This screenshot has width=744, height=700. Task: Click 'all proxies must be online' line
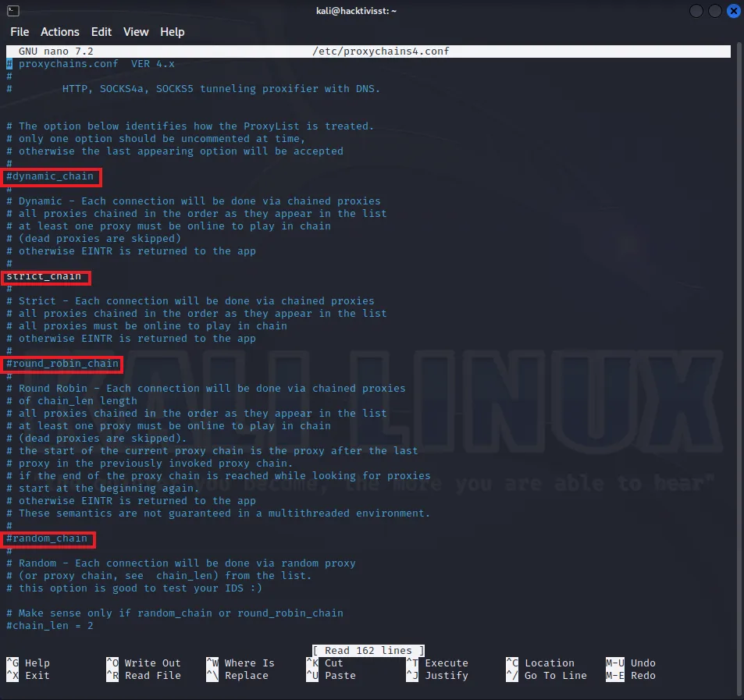coord(147,326)
